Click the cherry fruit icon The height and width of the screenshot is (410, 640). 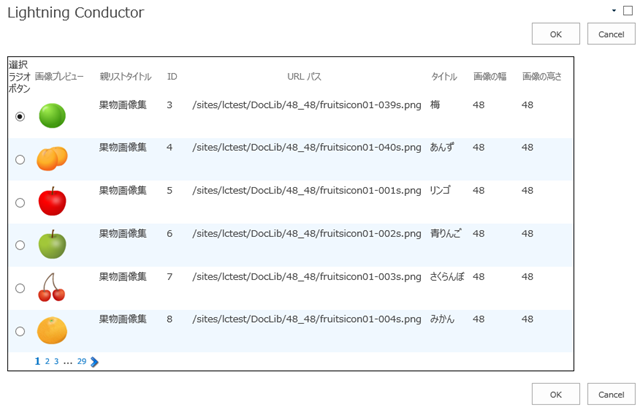51,287
